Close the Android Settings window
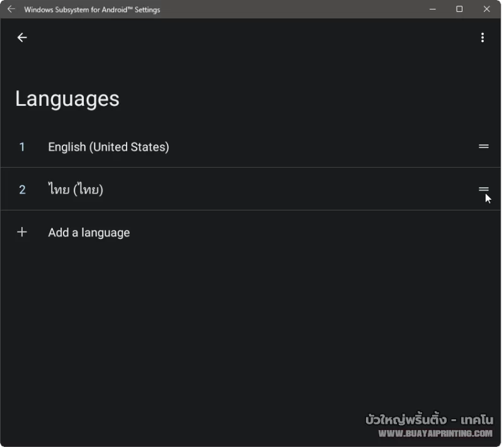Image resolution: width=504 pixels, height=447 pixels. 486,9
